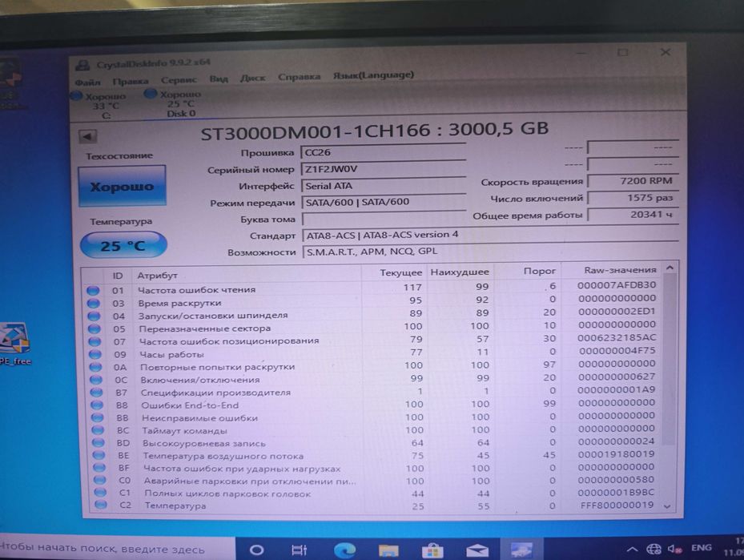Open the Сервис menu
The height and width of the screenshot is (560, 744).
click(x=179, y=80)
